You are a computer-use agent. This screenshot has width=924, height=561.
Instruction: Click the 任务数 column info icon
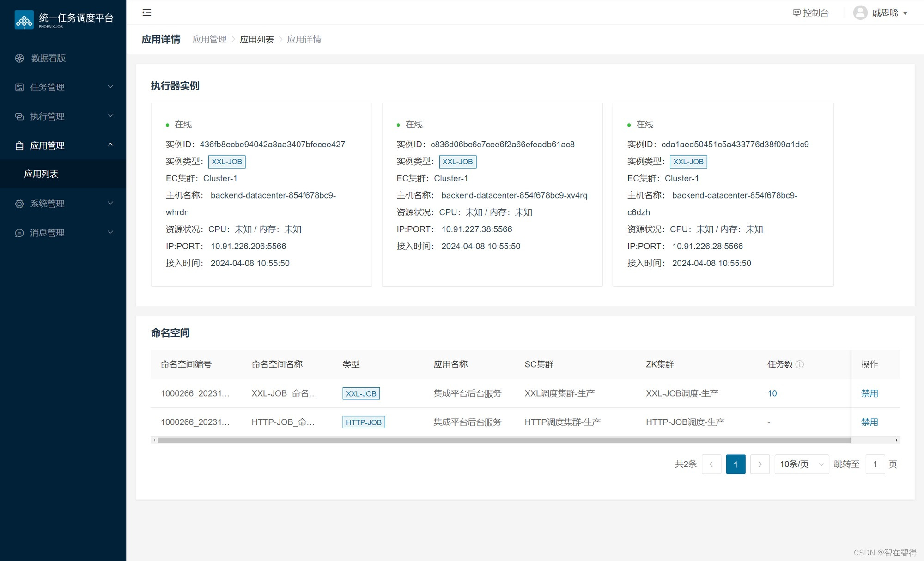[800, 364]
